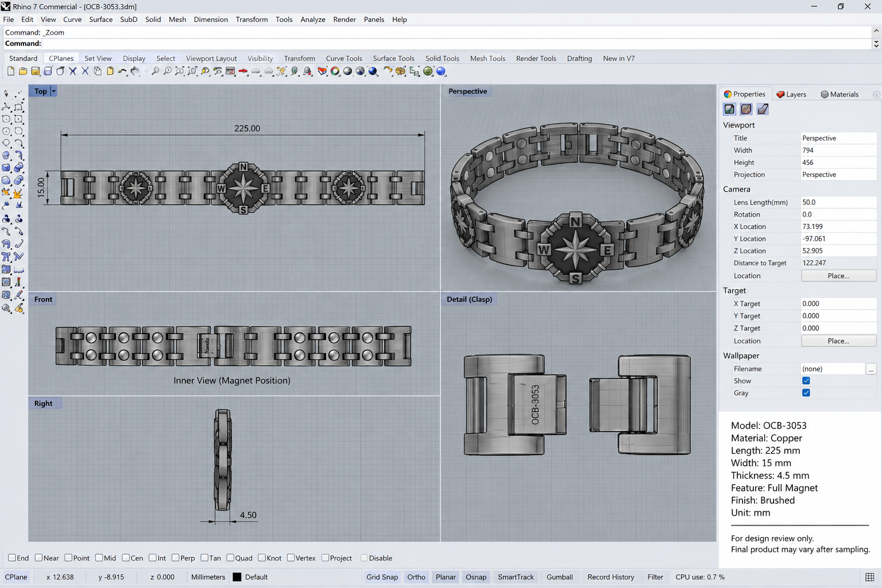Click the Zoom Dynamic magnifier icon

[x=155, y=71]
